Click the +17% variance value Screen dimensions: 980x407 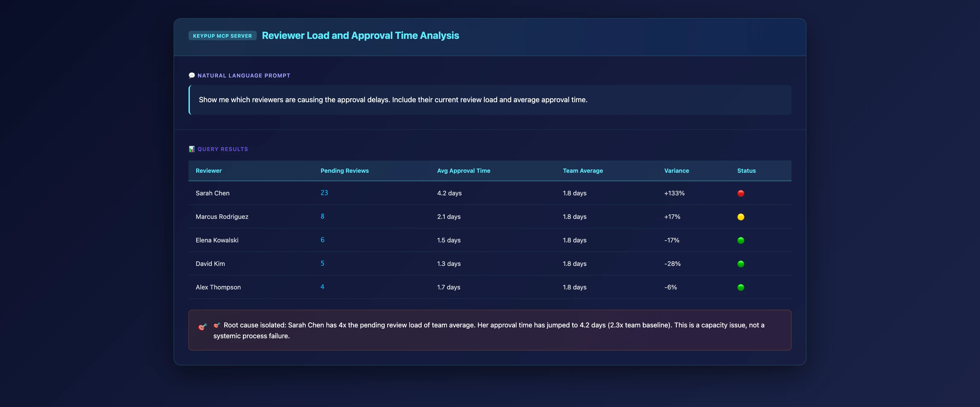tap(672, 217)
